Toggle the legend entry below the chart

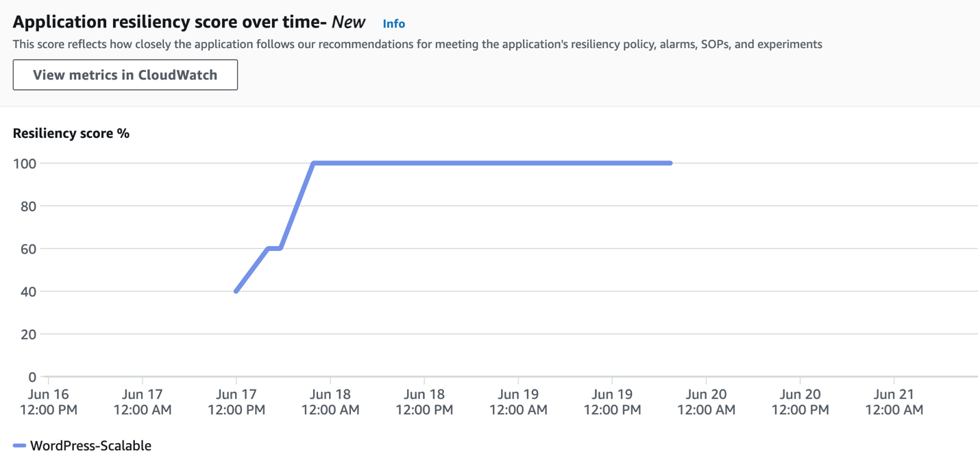point(82,445)
